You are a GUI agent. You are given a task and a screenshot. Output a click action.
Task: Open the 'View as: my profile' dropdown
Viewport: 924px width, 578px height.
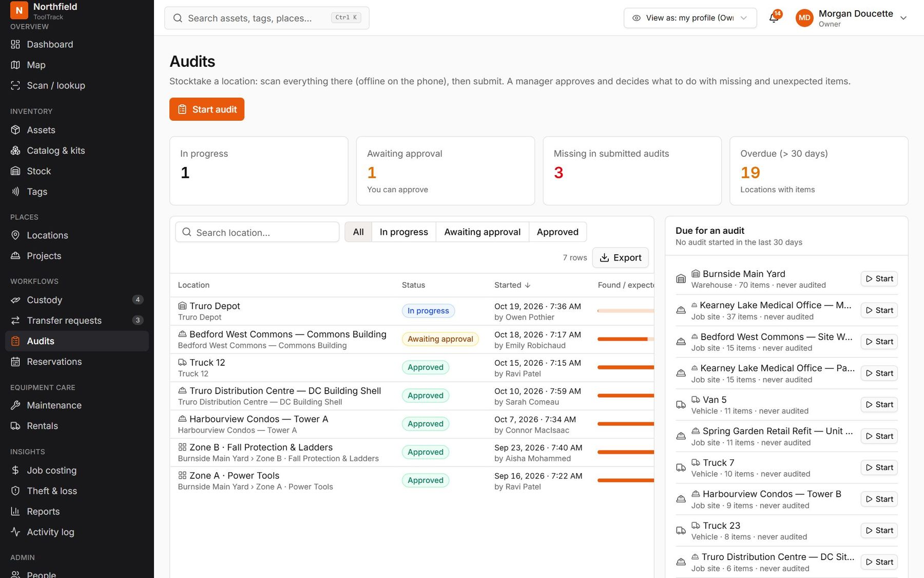click(x=690, y=18)
